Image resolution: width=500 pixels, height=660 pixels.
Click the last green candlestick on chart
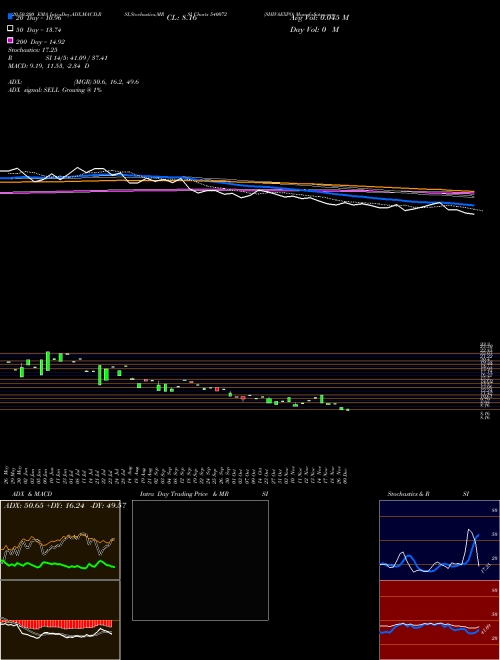click(348, 410)
